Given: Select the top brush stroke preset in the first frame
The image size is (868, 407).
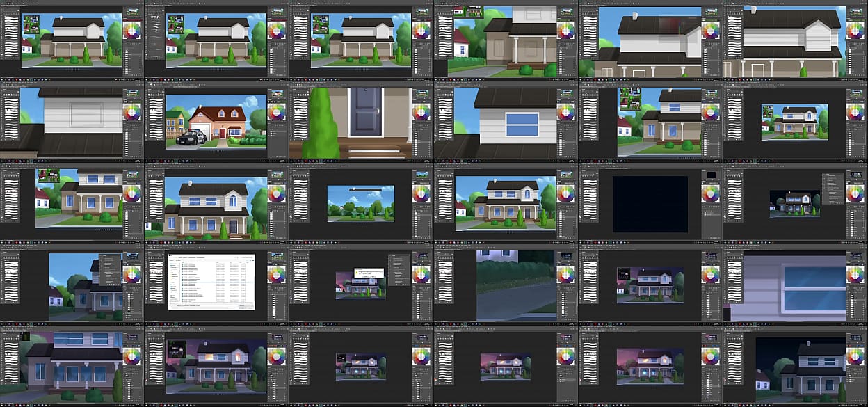Looking at the screenshot, I should pos(10,20).
